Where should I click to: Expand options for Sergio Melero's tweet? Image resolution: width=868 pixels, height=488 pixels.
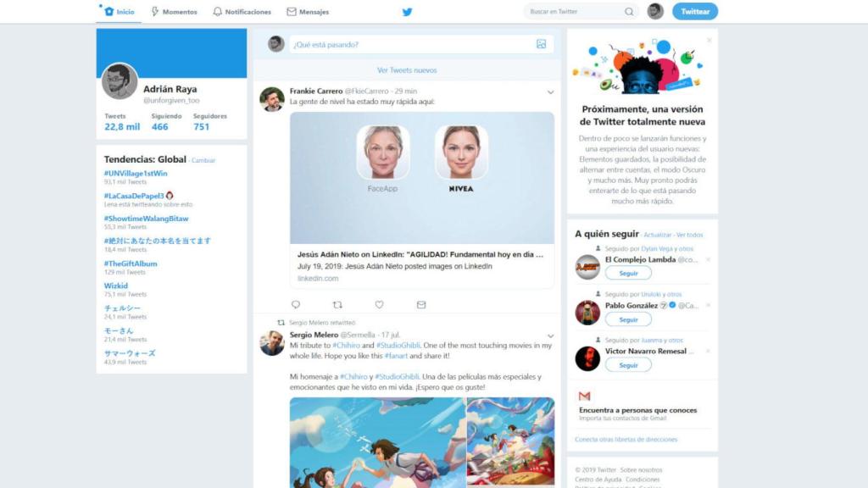point(550,335)
